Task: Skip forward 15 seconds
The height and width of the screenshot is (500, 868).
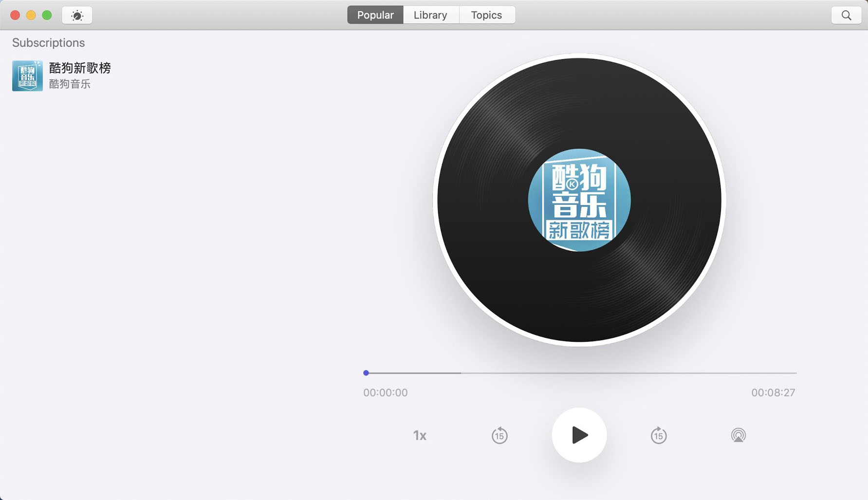Action: (x=659, y=435)
